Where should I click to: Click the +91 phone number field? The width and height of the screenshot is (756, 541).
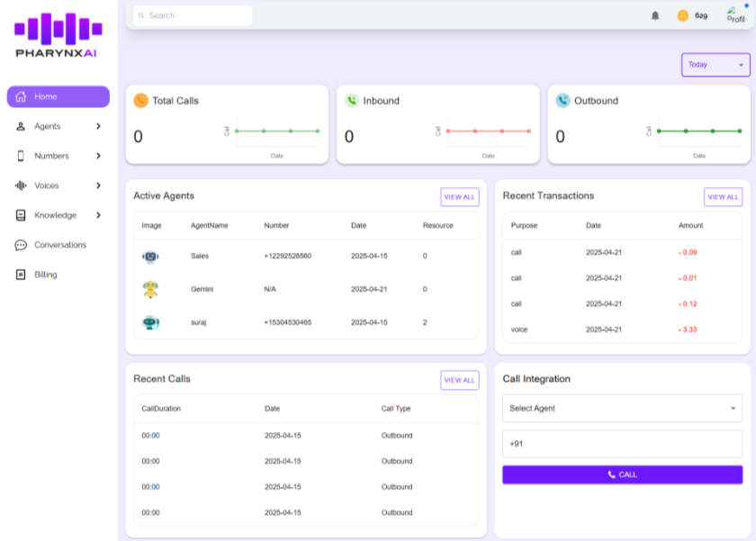click(x=622, y=444)
